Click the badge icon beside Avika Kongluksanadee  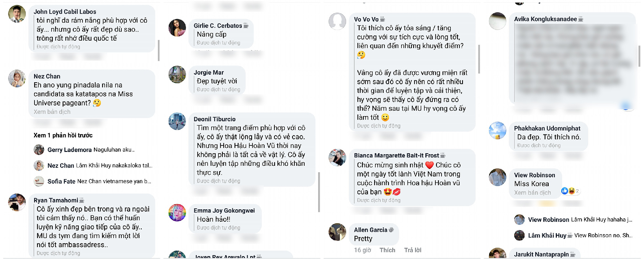[x=581, y=19]
